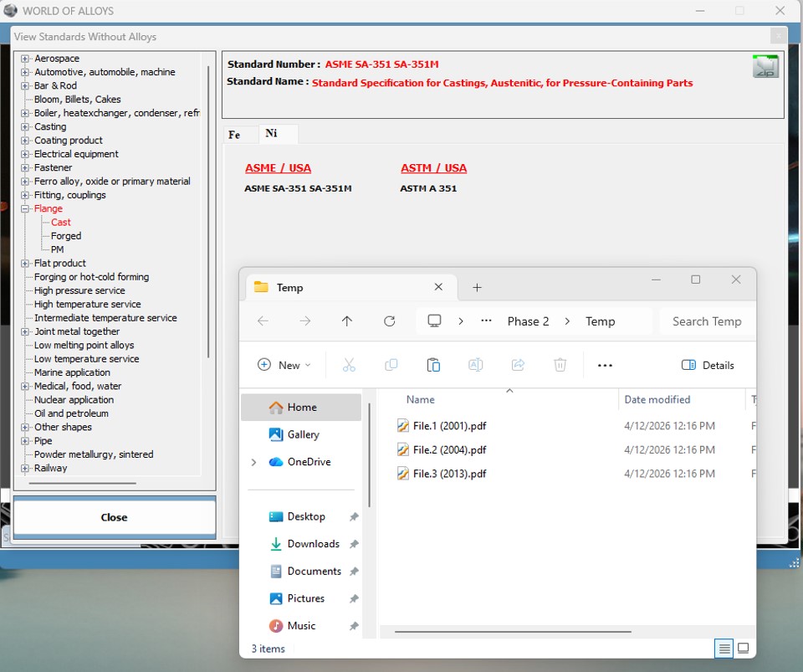Viewport: 803px width, 672px height.
Task: Expand the Railway tree node
Action: pyautogui.click(x=24, y=468)
